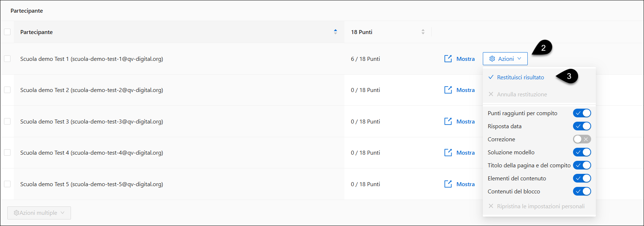Sort by the 18 Punti column arrows
This screenshot has width=644, height=226.
423,32
